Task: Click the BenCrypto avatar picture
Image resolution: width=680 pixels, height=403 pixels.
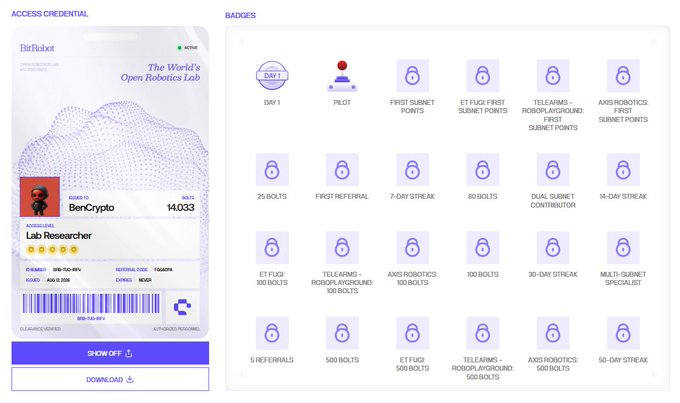Action: click(x=40, y=197)
